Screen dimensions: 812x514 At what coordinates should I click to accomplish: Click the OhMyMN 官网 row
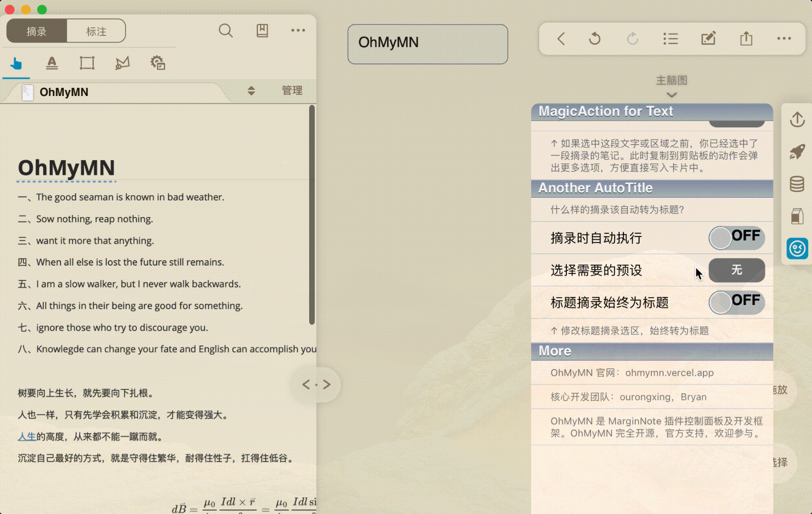coord(652,373)
